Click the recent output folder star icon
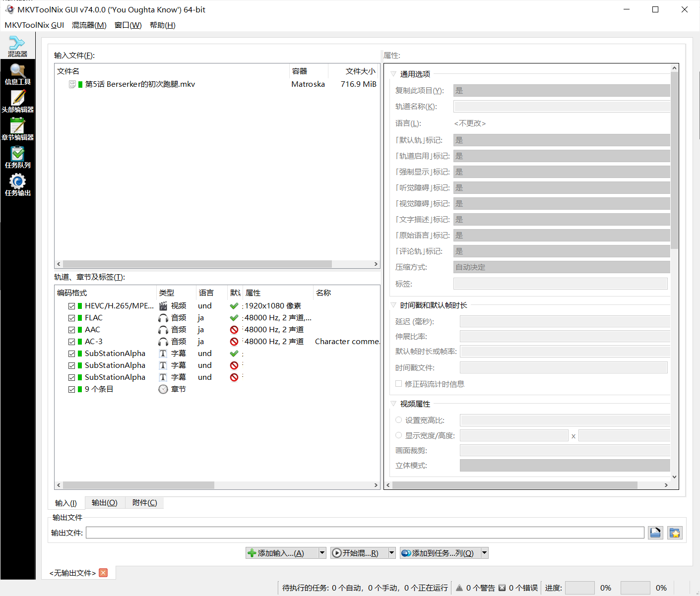Viewport: 700px width, 596px height. click(x=675, y=533)
